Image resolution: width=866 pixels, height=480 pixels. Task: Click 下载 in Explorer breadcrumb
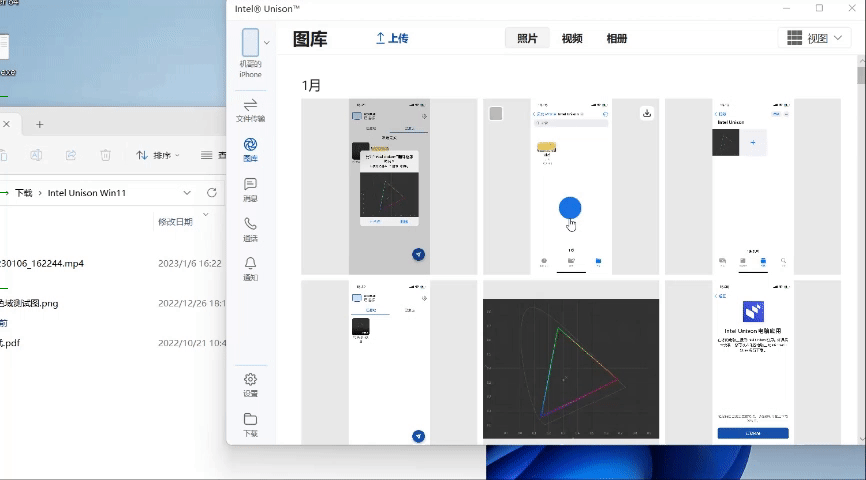click(x=24, y=193)
